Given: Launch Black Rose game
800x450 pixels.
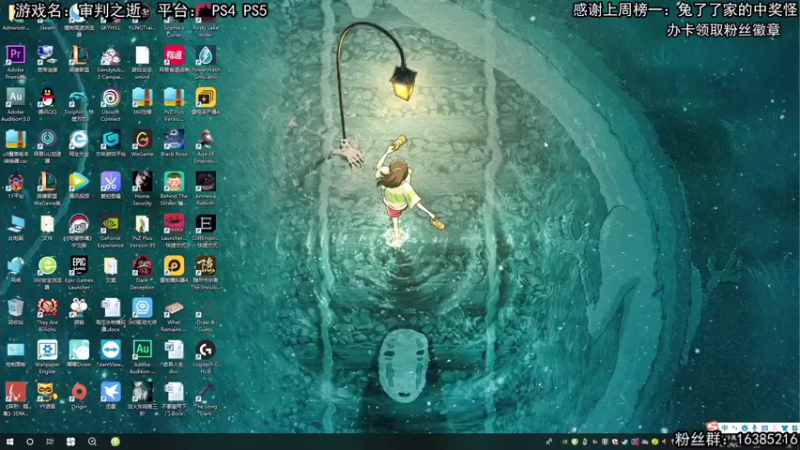Looking at the screenshot, I should point(173,139).
